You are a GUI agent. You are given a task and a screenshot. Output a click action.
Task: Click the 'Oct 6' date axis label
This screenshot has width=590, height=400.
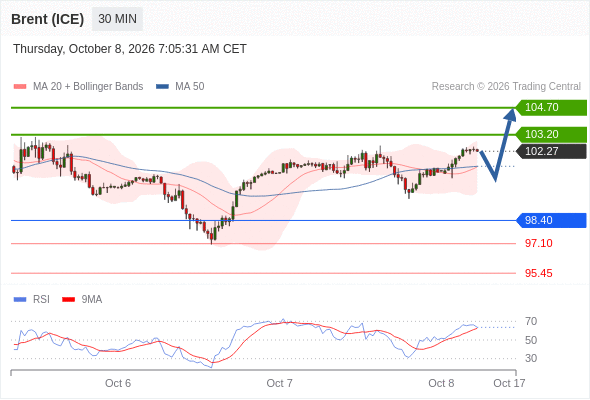pos(118,383)
